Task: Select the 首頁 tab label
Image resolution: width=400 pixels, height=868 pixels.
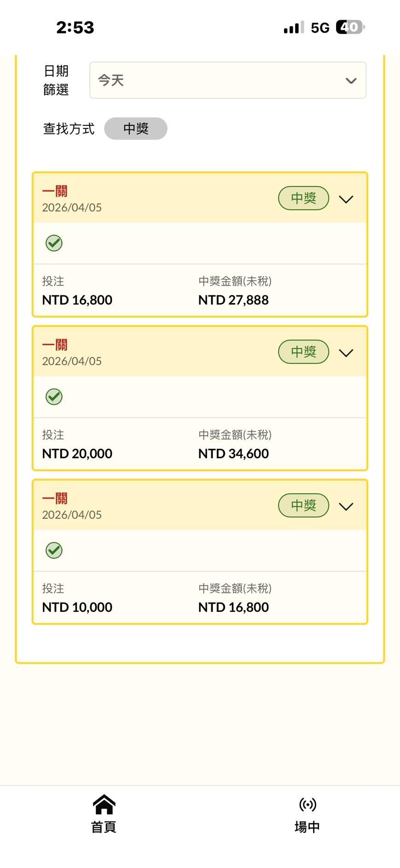Action: coord(104,827)
